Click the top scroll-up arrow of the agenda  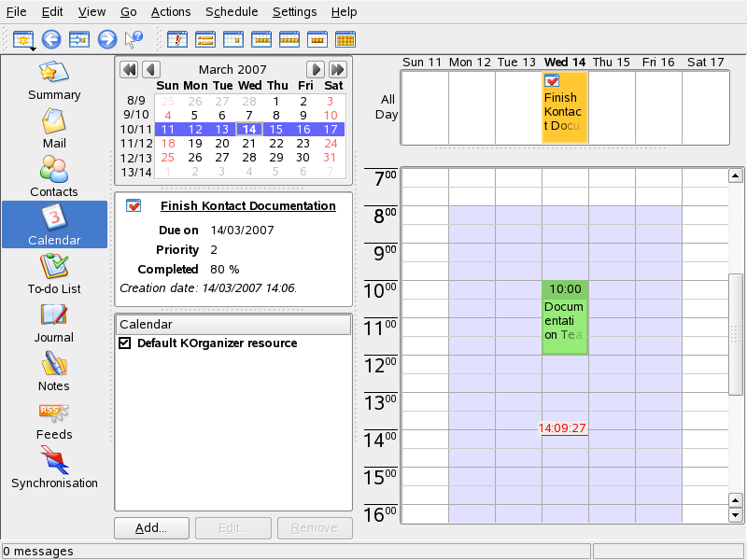pyautogui.click(x=735, y=175)
